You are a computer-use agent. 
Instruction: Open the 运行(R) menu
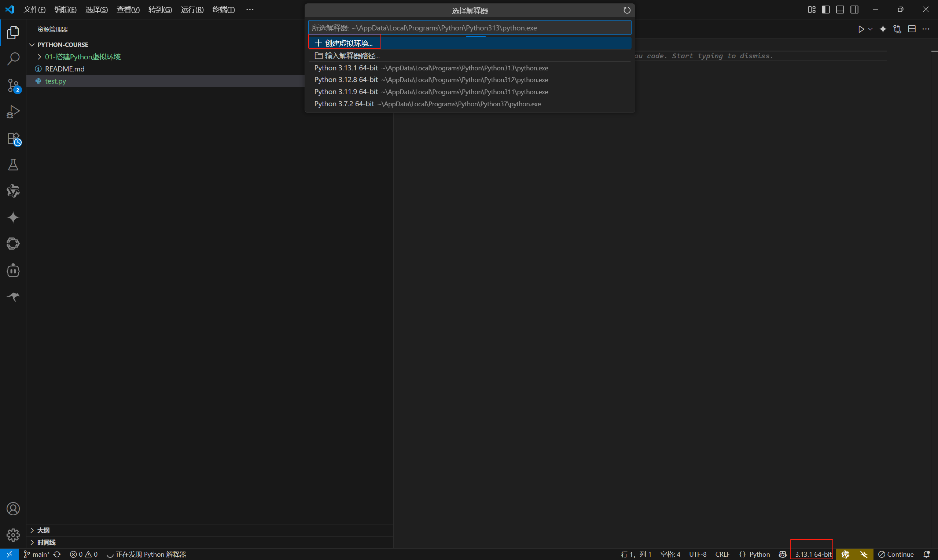[x=192, y=10]
